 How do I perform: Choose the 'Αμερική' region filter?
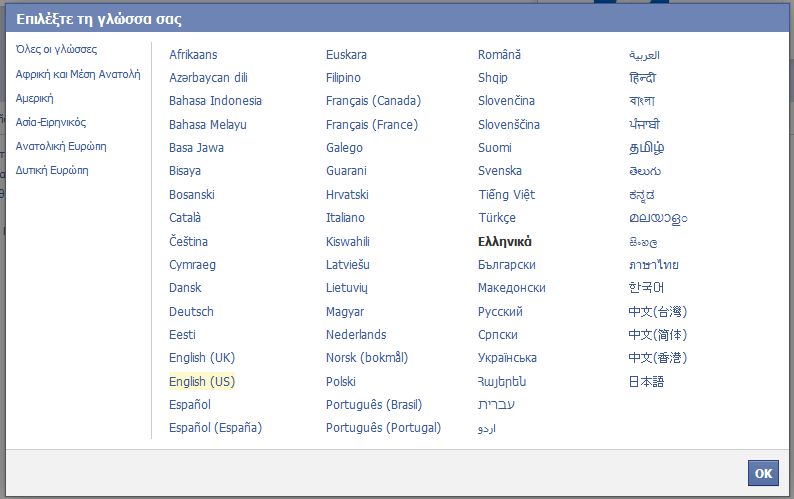pos(34,98)
